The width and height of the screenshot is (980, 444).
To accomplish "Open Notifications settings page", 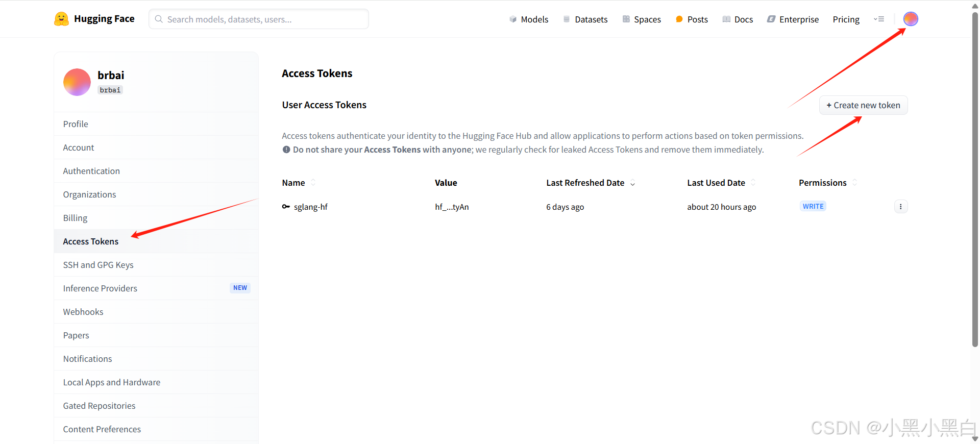I will 156,359.
